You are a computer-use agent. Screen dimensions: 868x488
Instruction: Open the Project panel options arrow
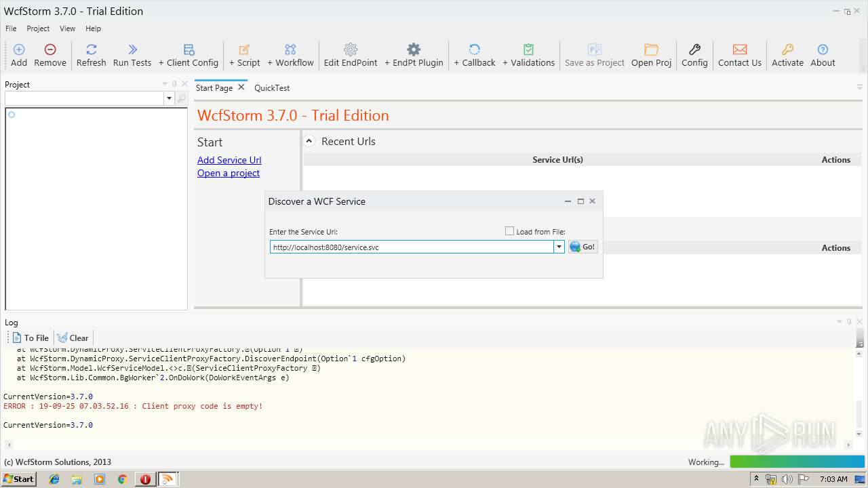pyautogui.click(x=164, y=84)
